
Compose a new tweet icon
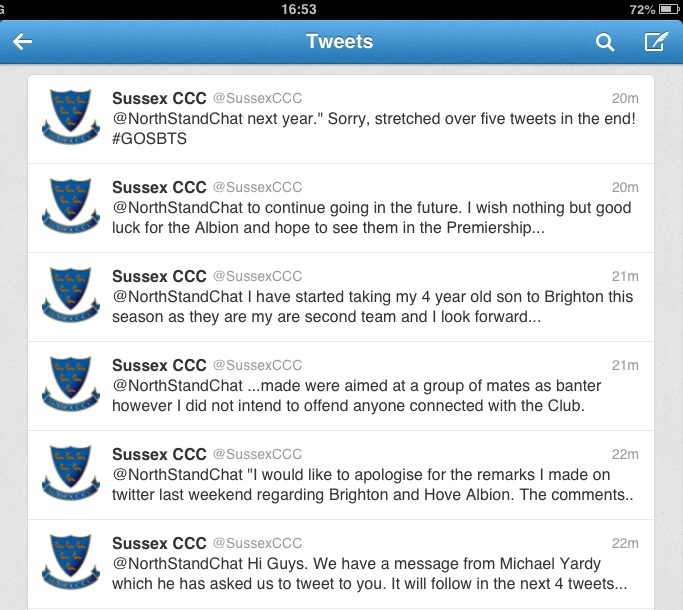(656, 41)
